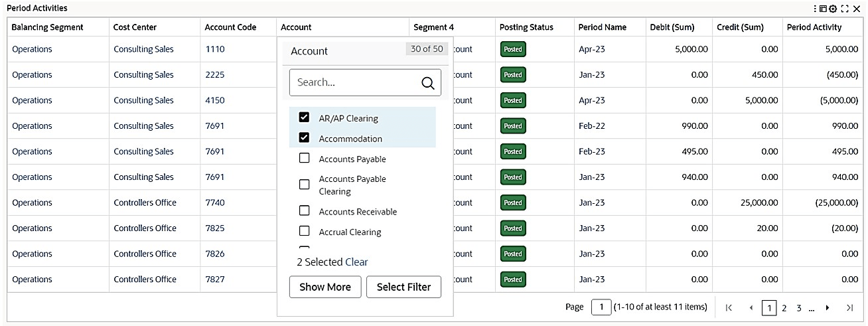The image size is (868, 326).
Task: Click the 20.00 credit value
Action: (767, 228)
